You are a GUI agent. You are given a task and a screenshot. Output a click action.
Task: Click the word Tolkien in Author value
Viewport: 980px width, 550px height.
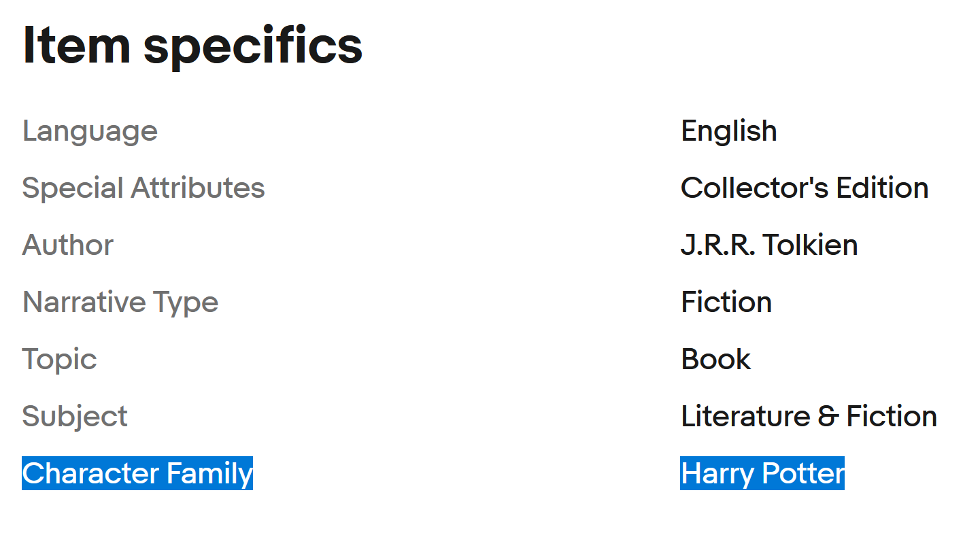tap(811, 245)
